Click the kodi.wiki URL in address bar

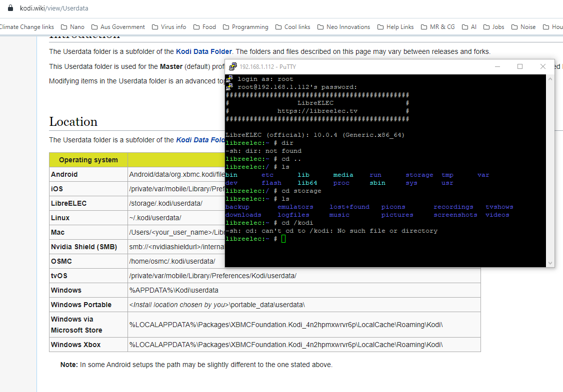tap(54, 8)
